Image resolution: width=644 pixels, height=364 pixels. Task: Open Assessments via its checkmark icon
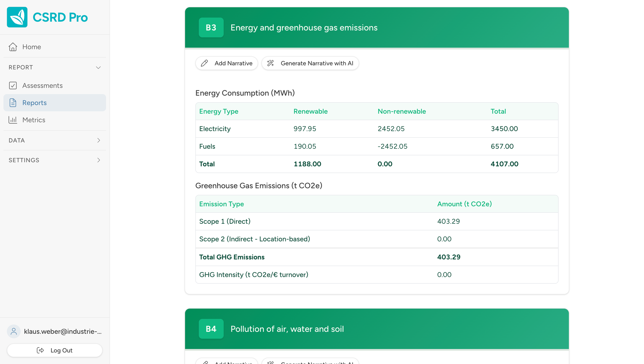pyautogui.click(x=13, y=85)
